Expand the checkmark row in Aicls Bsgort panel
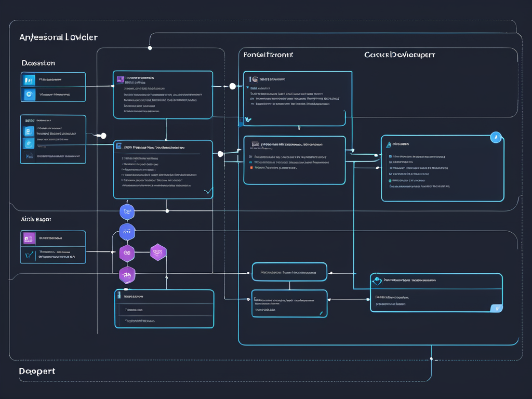The height and width of the screenshot is (399, 532). (x=54, y=255)
